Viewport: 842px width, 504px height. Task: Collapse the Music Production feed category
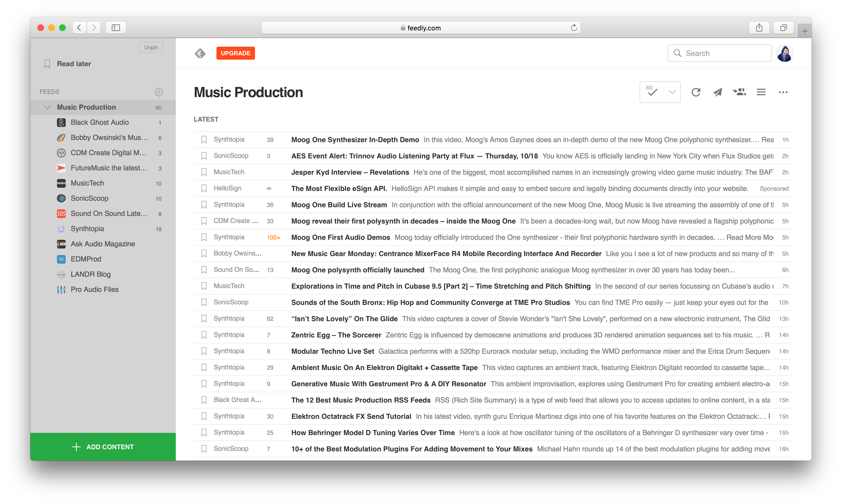coord(47,107)
